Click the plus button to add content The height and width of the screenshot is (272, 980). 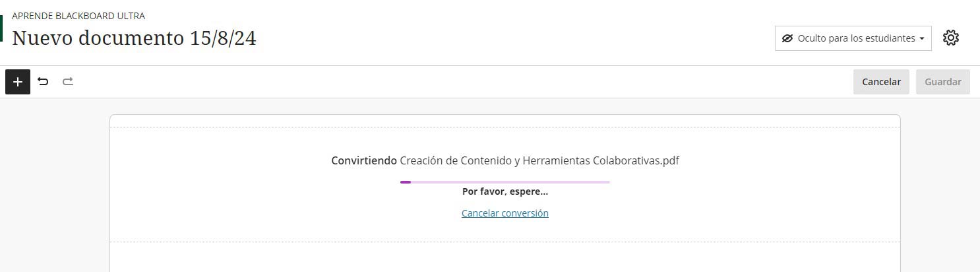18,82
